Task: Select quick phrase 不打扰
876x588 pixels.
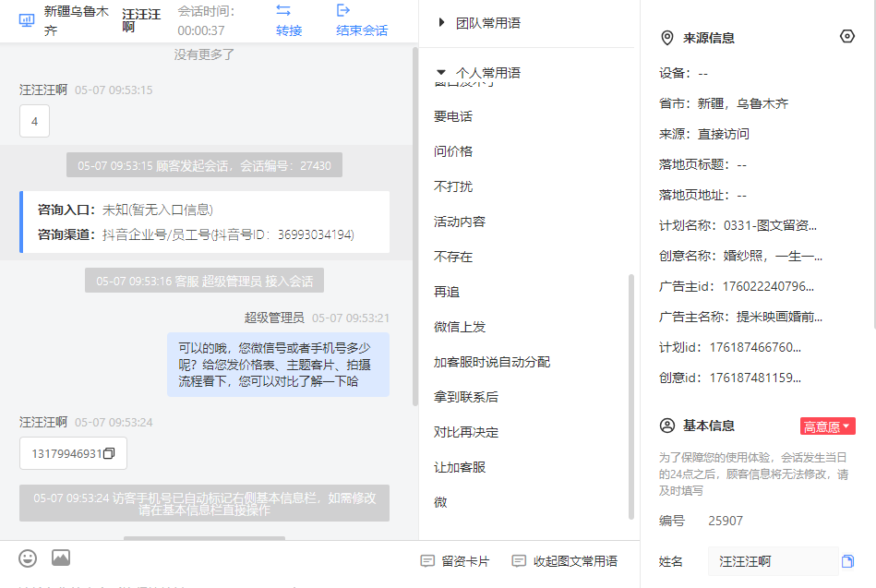Action: coord(453,186)
